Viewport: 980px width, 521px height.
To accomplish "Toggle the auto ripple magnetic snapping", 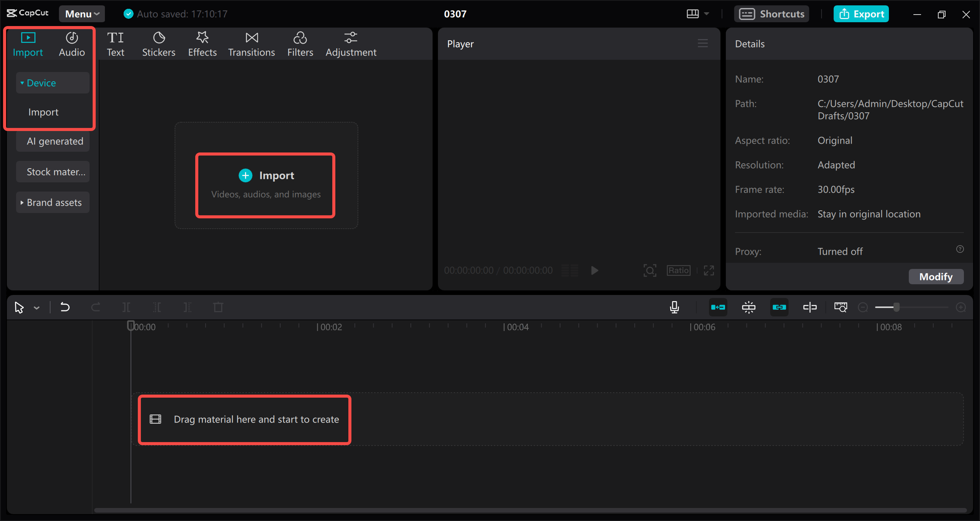I will click(719, 307).
